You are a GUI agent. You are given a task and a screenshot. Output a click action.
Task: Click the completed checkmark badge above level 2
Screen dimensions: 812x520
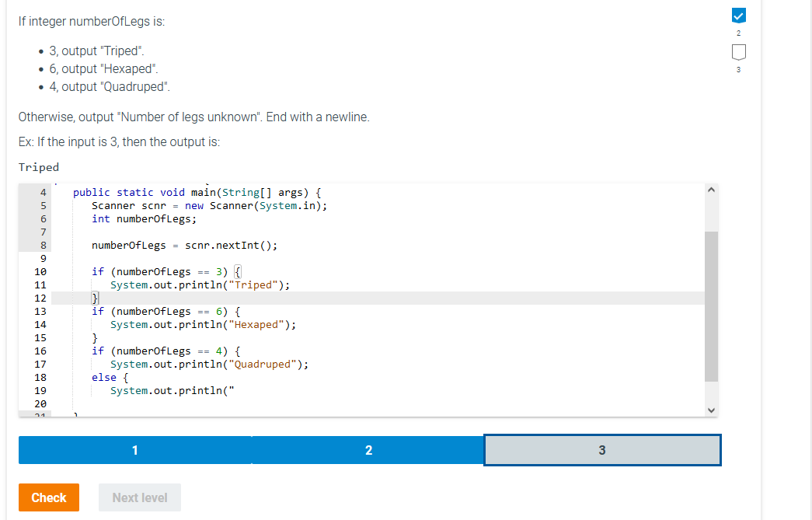click(x=738, y=15)
